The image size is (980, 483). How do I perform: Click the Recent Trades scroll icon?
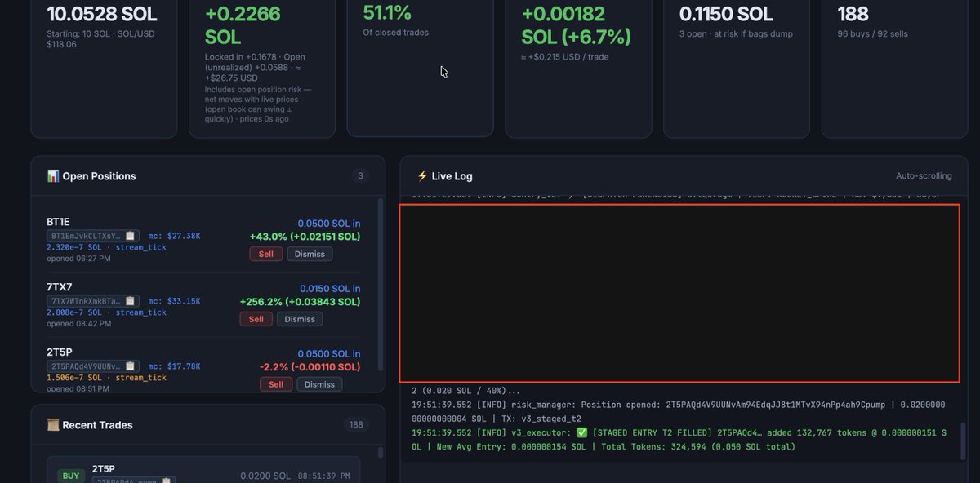tap(53, 425)
